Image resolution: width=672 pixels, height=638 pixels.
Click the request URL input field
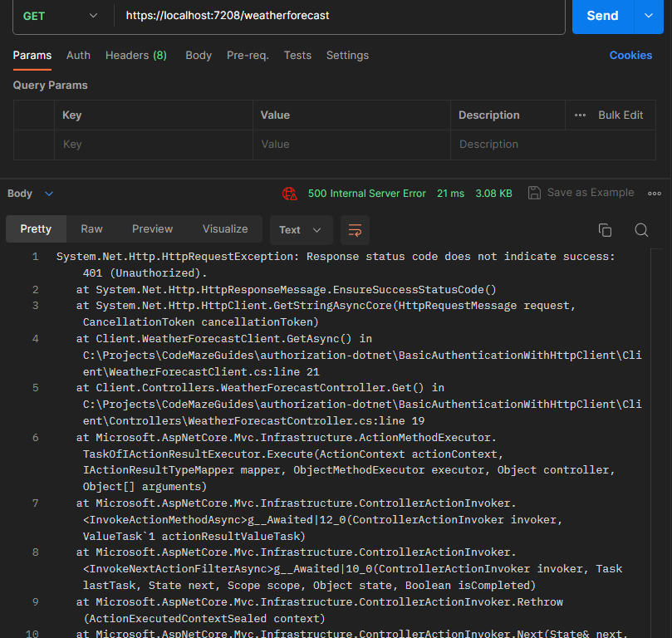341,16
